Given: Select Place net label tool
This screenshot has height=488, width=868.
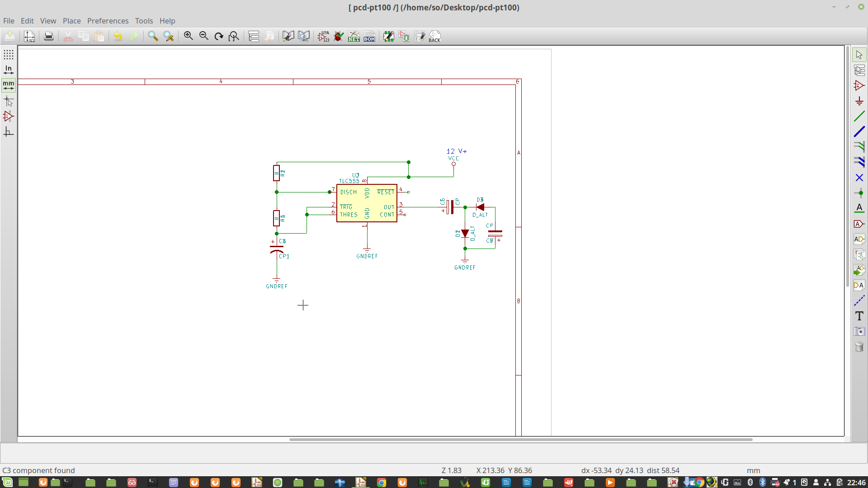Looking at the screenshot, I should 859,208.
